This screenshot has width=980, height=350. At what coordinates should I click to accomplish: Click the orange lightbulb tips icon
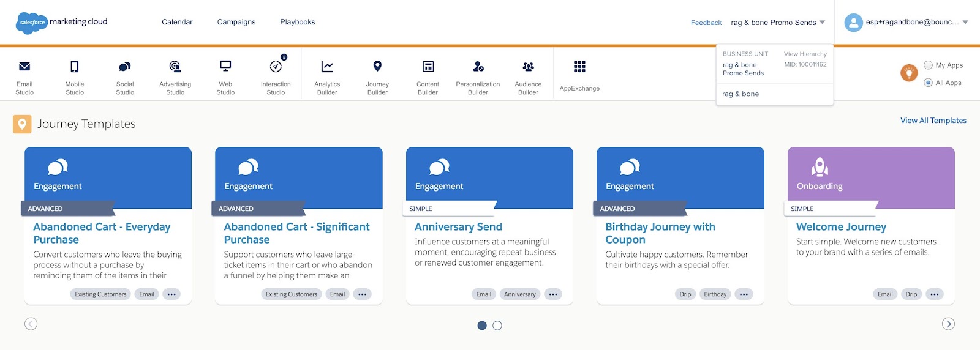click(x=909, y=73)
